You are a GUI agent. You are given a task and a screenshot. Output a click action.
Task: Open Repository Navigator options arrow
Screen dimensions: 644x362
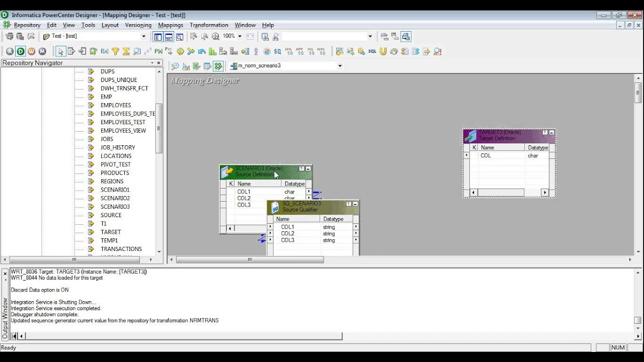(x=152, y=63)
